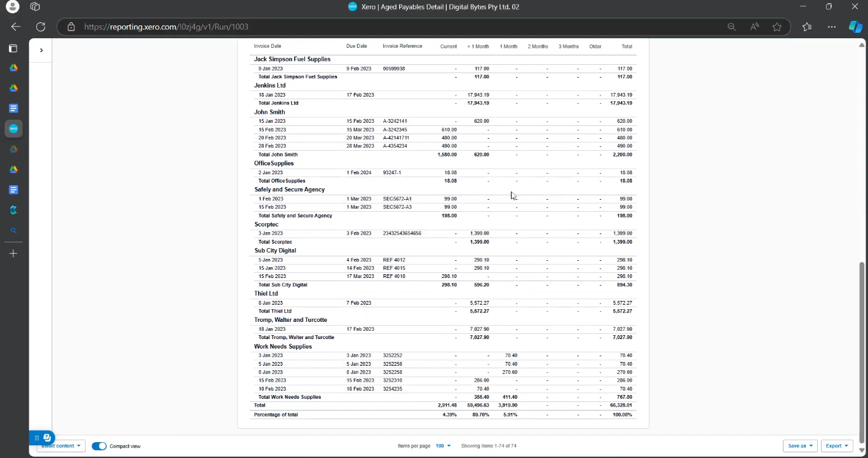View site information via the lock icon

[x=71, y=27]
